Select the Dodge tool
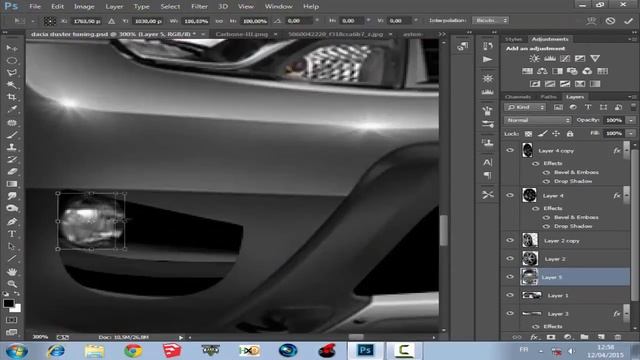The image size is (640, 360). [x=11, y=209]
